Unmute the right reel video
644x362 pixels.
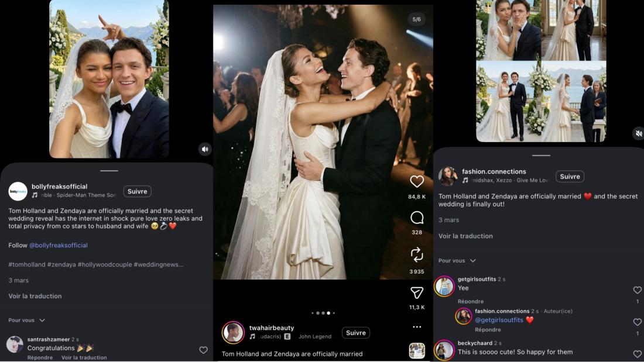coord(638,134)
